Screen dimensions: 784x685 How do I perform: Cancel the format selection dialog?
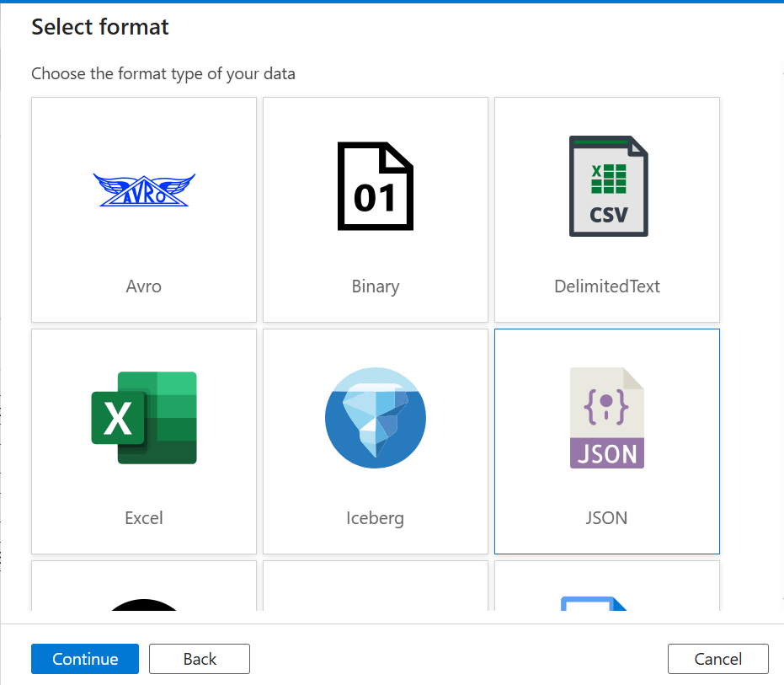717,659
